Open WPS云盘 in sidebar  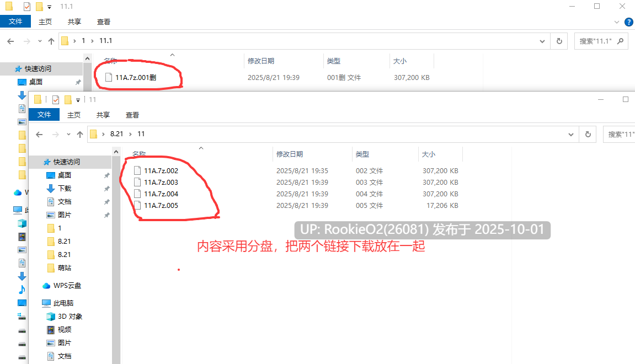pyautogui.click(x=67, y=286)
